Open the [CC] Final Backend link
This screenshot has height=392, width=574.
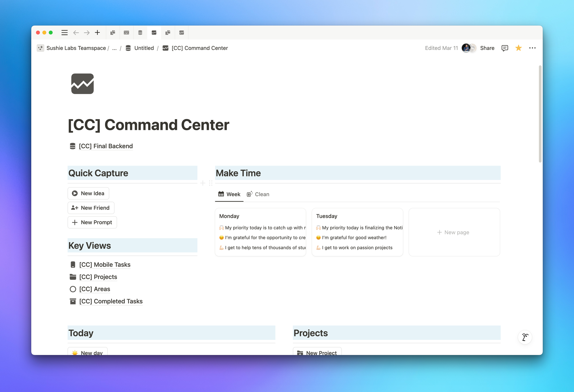(105, 146)
